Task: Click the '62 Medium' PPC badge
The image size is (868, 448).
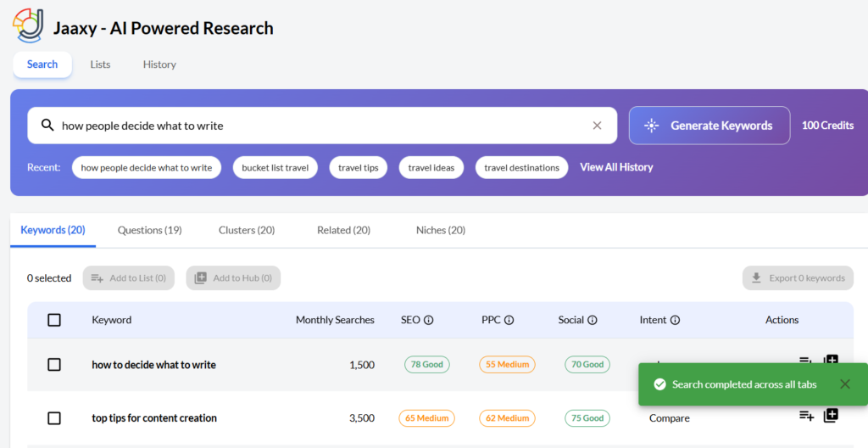Action: click(x=507, y=418)
